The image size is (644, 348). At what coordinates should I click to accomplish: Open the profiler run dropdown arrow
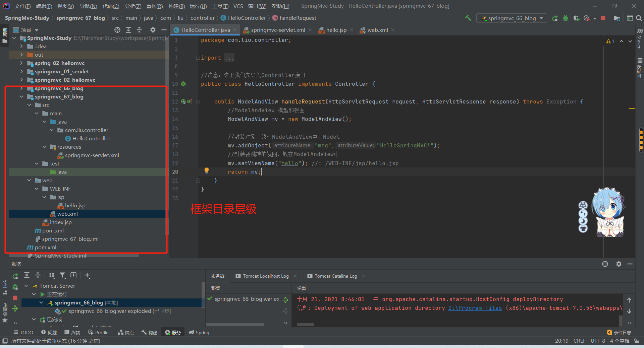coord(595,18)
